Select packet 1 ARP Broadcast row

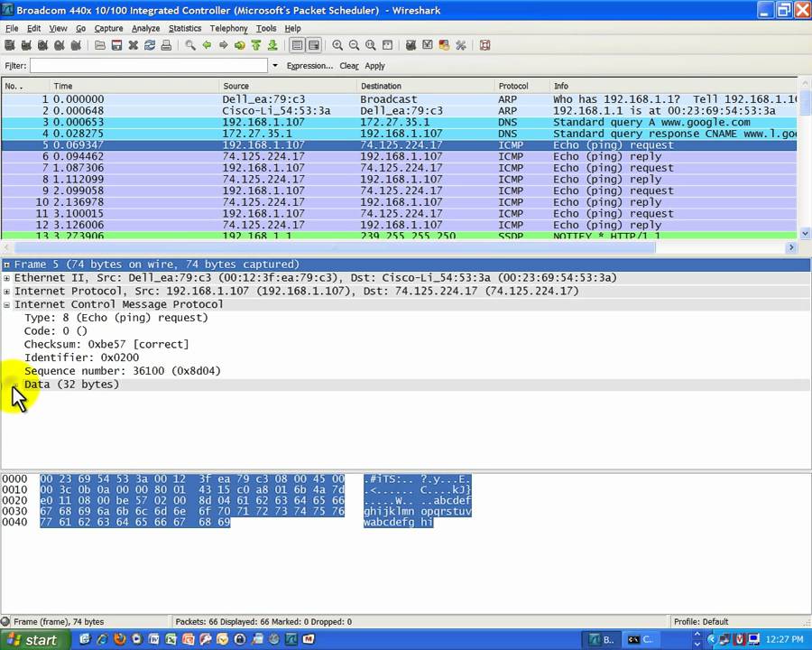(x=399, y=99)
